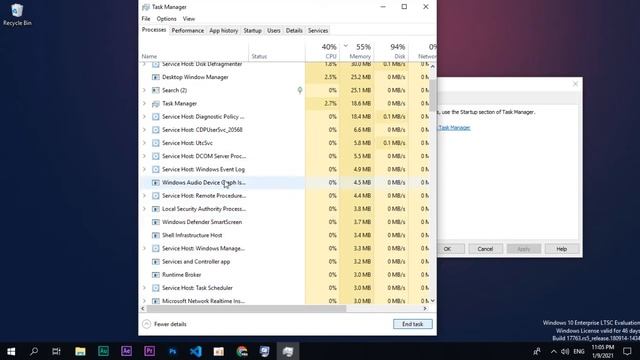Open the View menu

(189, 19)
